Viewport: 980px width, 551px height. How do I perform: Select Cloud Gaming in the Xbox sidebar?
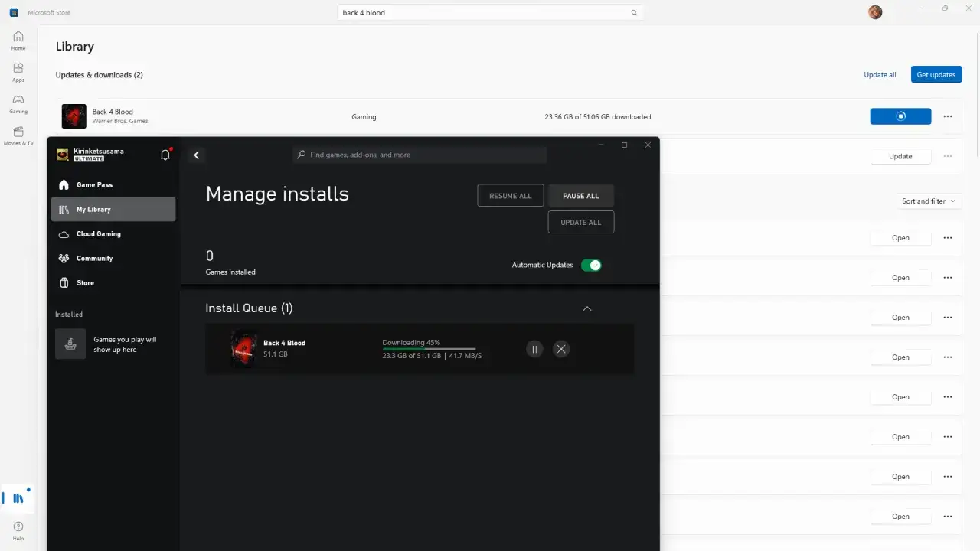pyautogui.click(x=98, y=233)
